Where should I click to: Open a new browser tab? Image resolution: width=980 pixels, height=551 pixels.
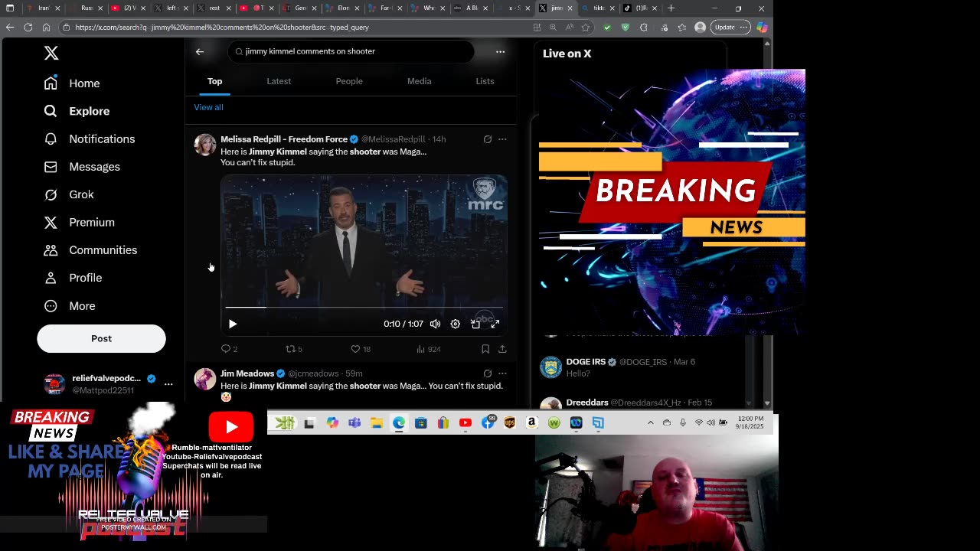click(x=671, y=8)
